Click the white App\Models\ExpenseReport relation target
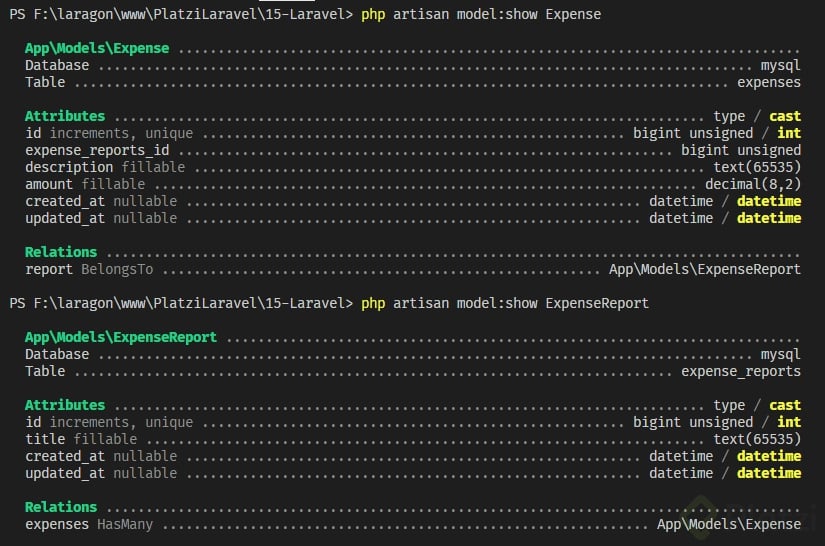 click(x=704, y=269)
